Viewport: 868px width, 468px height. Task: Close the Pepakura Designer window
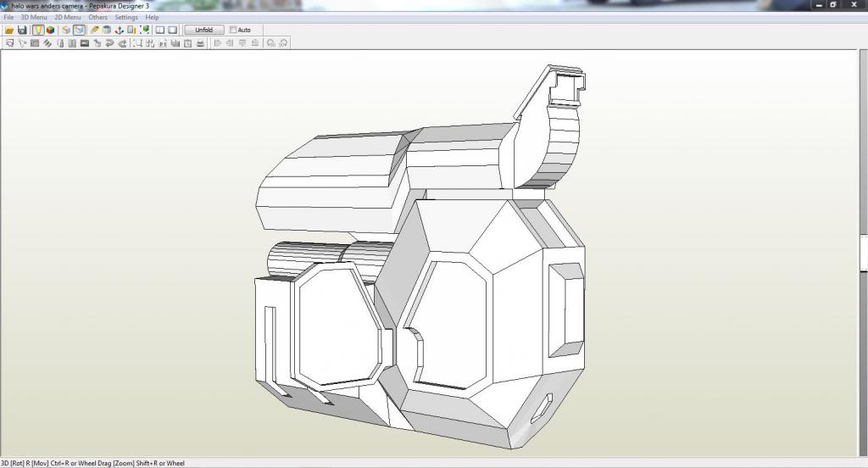tap(854, 5)
